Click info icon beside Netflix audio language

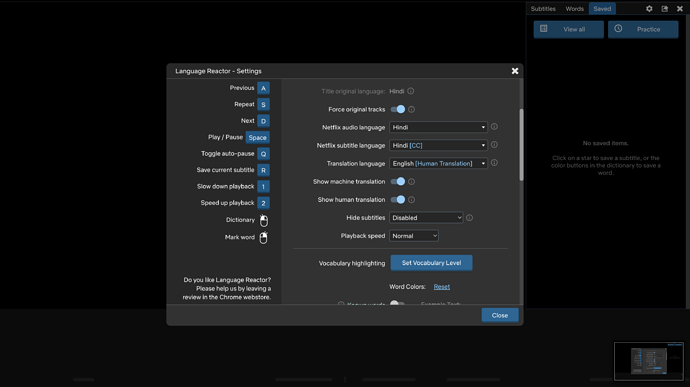(x=494, y=127)
